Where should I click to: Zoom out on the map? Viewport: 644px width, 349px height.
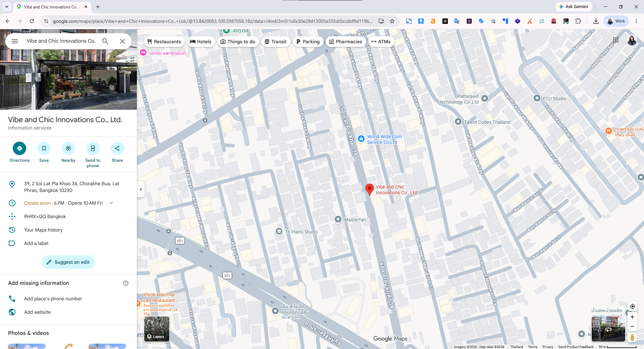click(632, 326)
